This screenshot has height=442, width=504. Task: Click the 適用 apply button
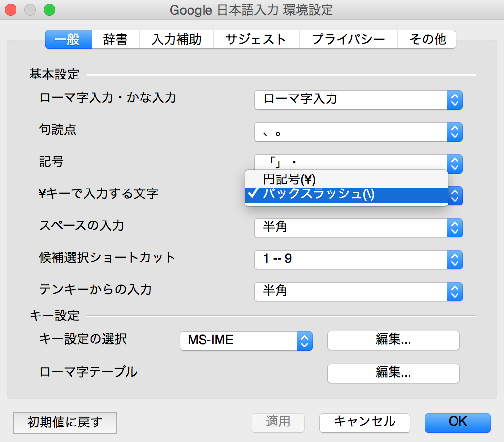tap(278, 423)
